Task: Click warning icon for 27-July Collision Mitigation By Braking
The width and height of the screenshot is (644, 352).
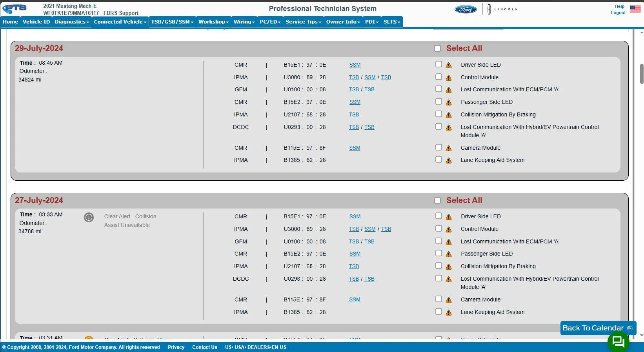Action: click(449, 267)
